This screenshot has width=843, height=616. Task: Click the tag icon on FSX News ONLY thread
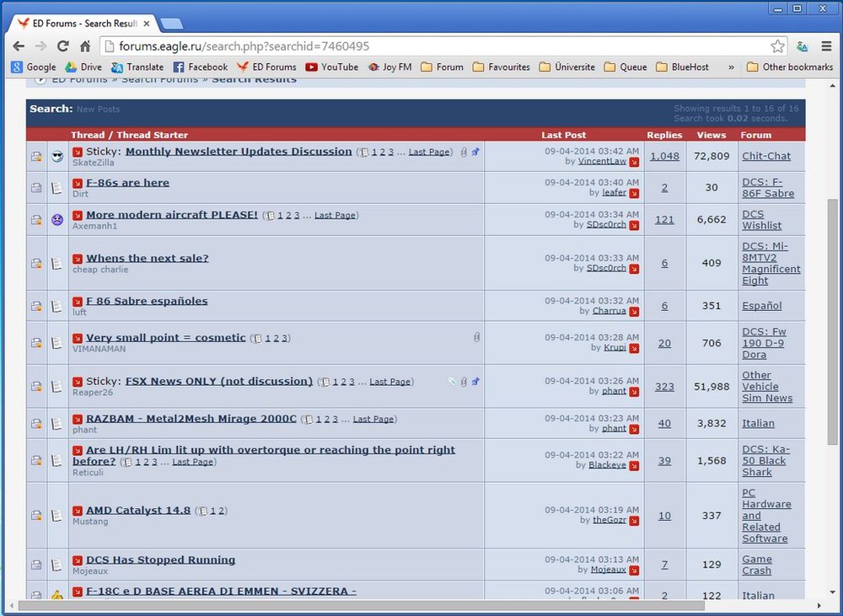click(452, 382)
